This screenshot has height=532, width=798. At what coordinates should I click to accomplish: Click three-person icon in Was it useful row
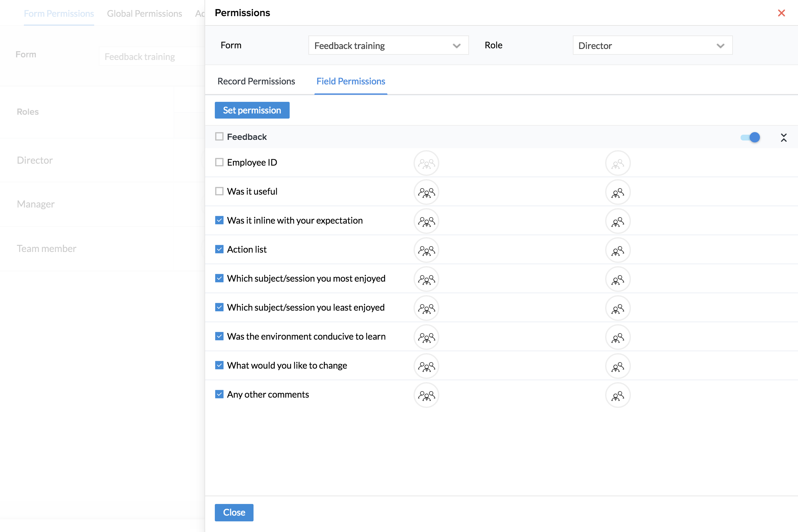pos(426,192)
